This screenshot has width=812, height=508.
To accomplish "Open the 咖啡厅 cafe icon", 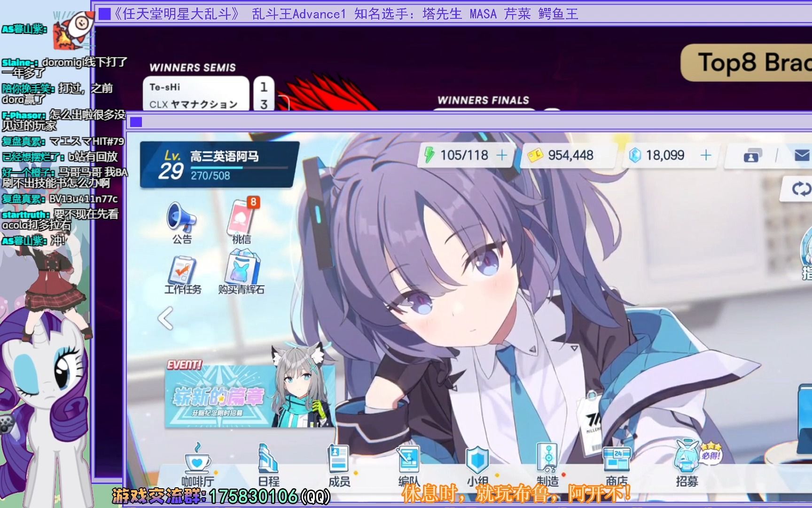I will (198, 465).
